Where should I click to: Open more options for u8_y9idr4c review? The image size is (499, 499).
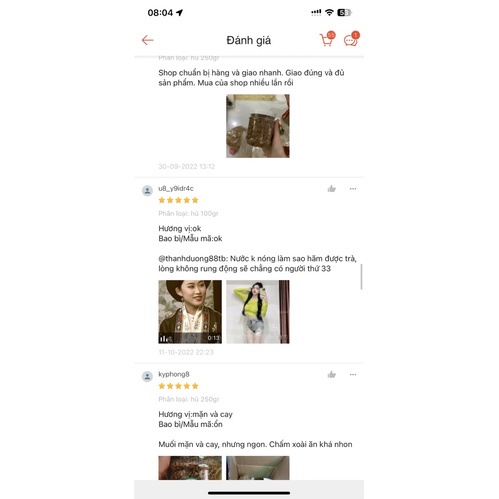tap(353, 189)
